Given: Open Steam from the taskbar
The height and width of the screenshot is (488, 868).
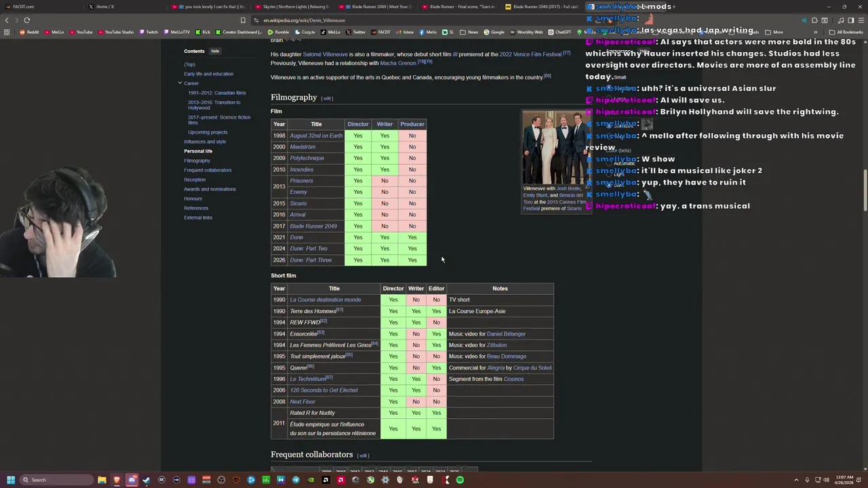Looking at the screenshot, I should tap(146, 480).
